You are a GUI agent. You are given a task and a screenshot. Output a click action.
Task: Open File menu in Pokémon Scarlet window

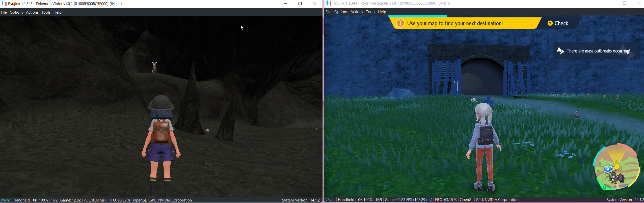point(328,12)
